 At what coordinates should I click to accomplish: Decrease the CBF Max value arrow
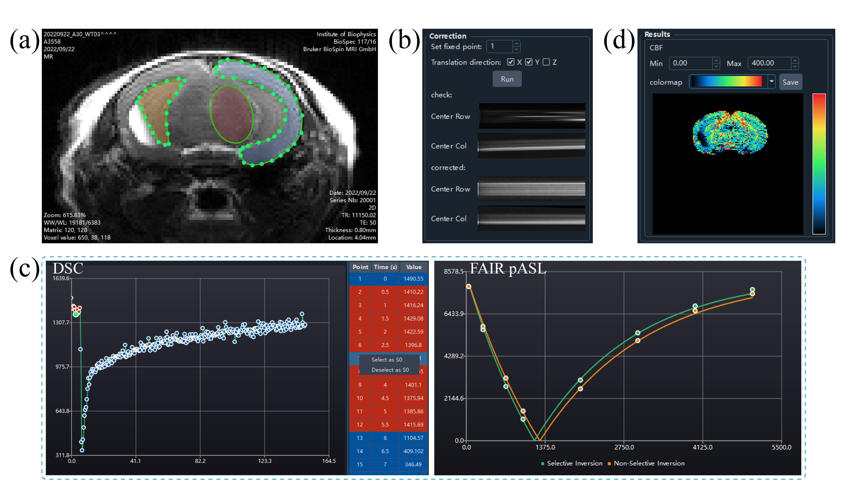click(795, 67)
